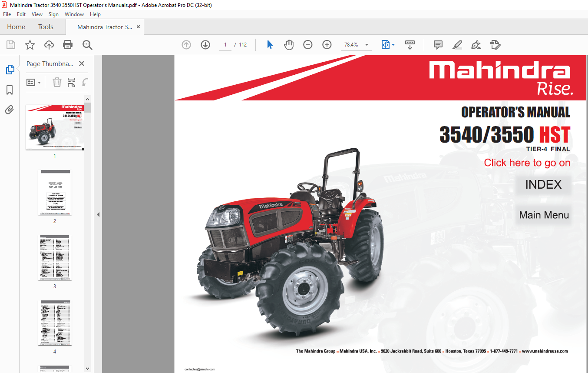Viewport: 588px width, 373px height.
Task: Open the Sign document tool
Action: (476, 45)
